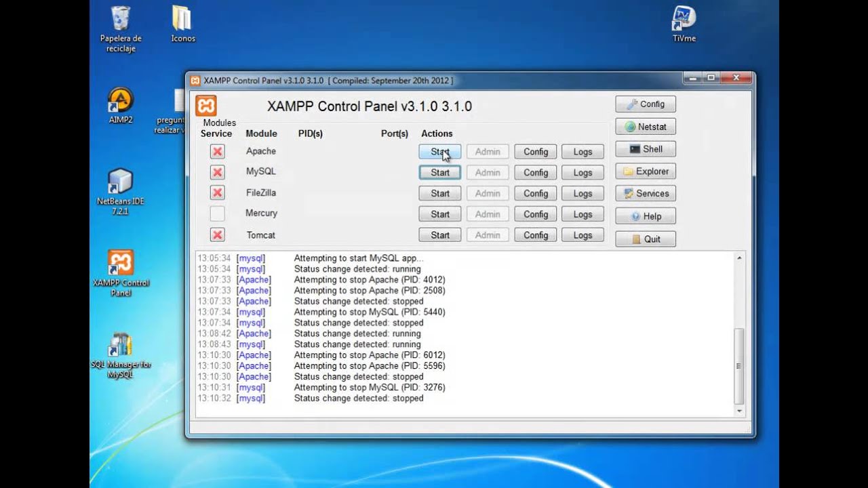This screenshot has width=868, height=488.
Task: Open Config for the FileZilla module
Action: pyautogui.click(x=536, y=193)
